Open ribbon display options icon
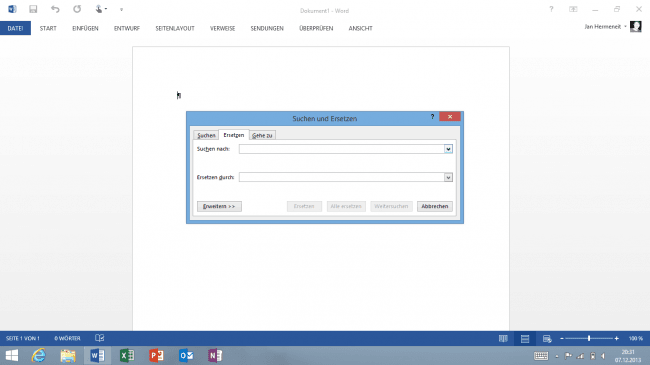The height and width of the screenshot is (365, 650). [x=573, y=9]
